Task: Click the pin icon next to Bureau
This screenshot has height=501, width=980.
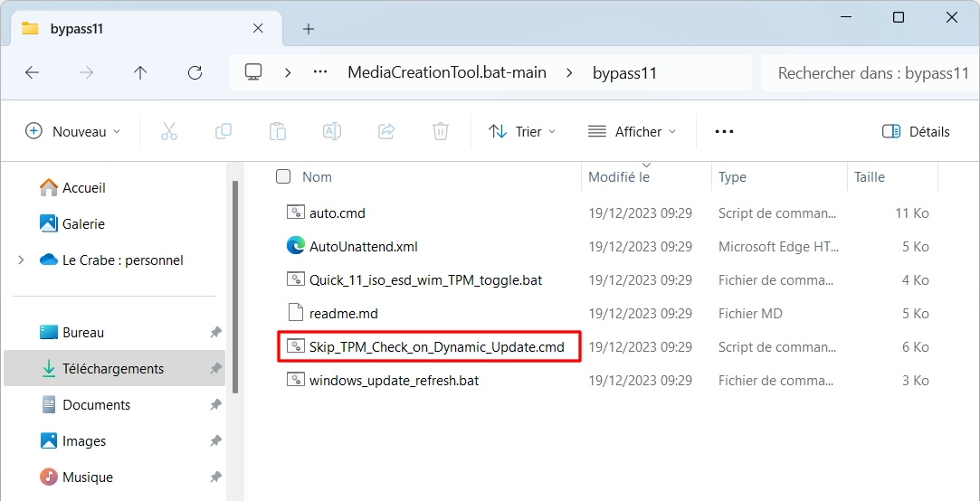Action: (215, 333)
